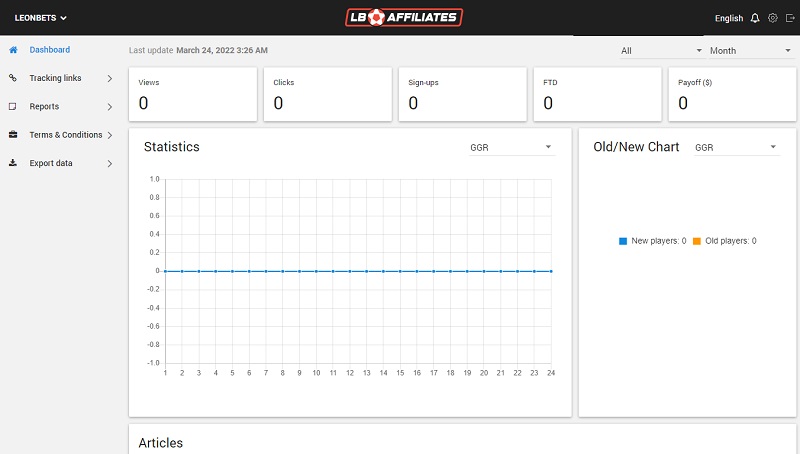The height and width of the screenshot is (454, 800).
Task: Click the Clicks stat card
Action: click(x=328, y=94)
